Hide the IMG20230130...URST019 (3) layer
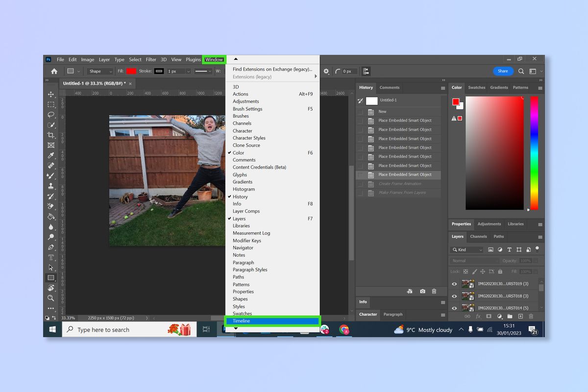 coord(454,284)
